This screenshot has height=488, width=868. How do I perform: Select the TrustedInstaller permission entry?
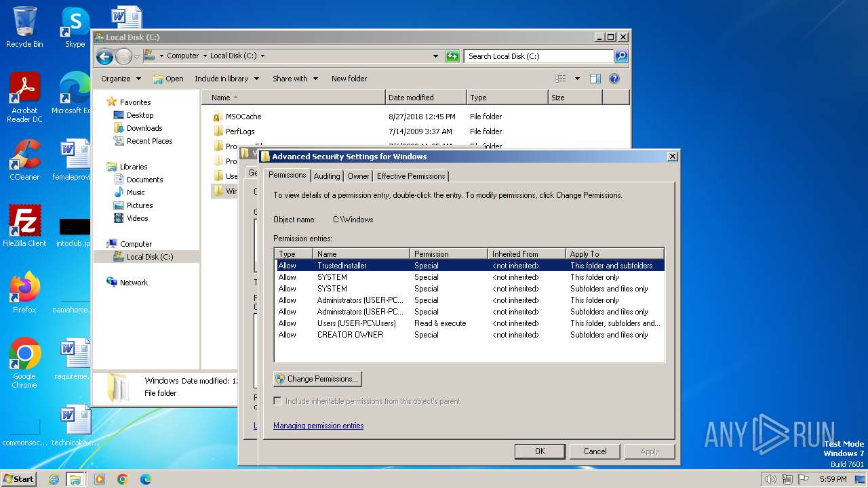pyautogui.click(x=469, y=266)
